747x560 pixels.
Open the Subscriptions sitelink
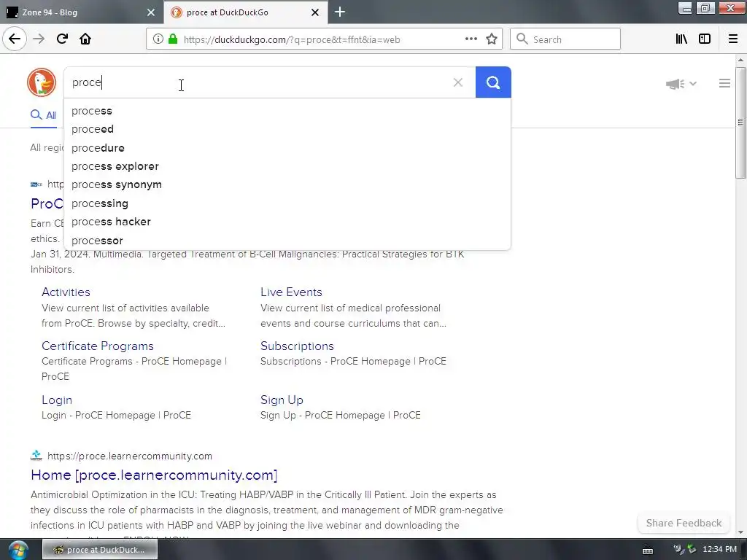coord(297,346)
